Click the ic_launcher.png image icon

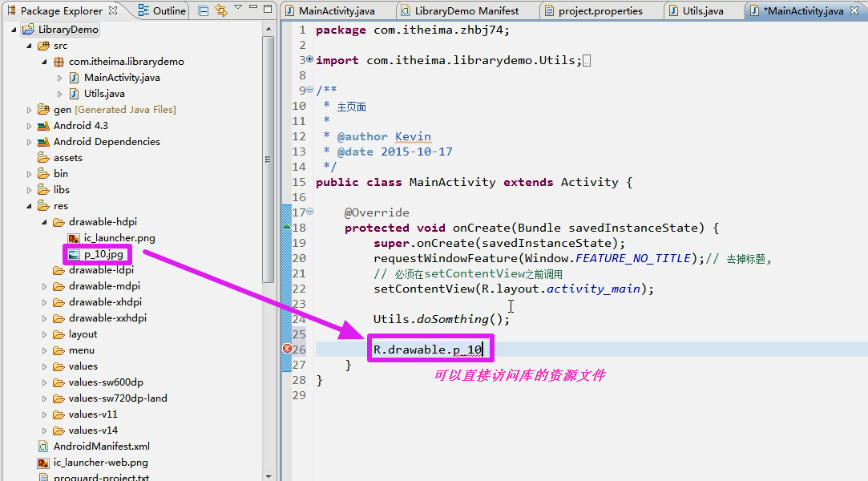(74, 238)
